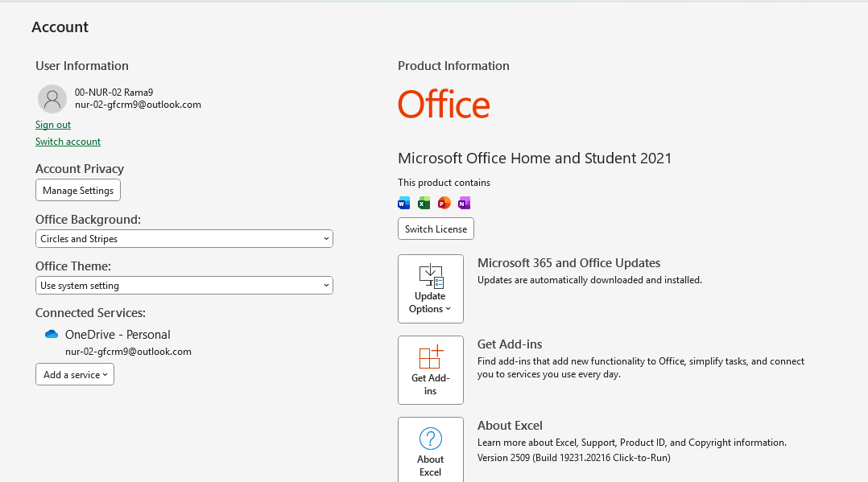Click the Word app icon
868x482 pixels.
click(x=404, y=203)
